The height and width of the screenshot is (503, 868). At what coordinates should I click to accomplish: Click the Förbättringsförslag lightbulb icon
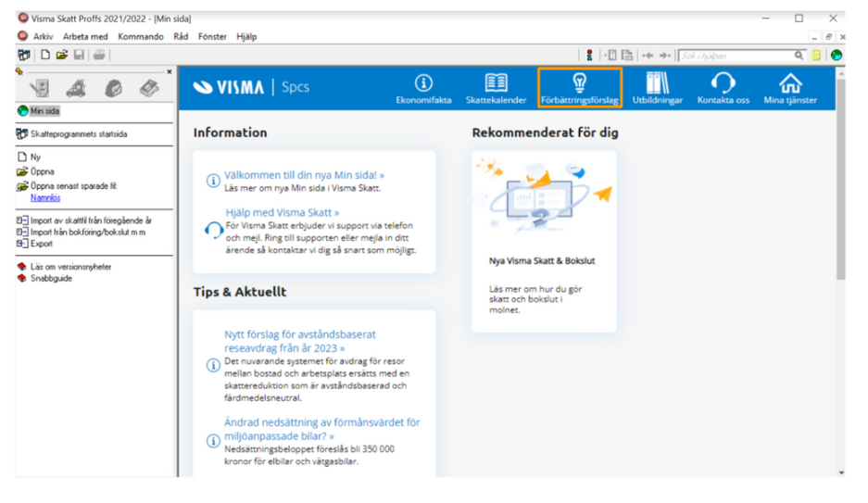point(580,87)
